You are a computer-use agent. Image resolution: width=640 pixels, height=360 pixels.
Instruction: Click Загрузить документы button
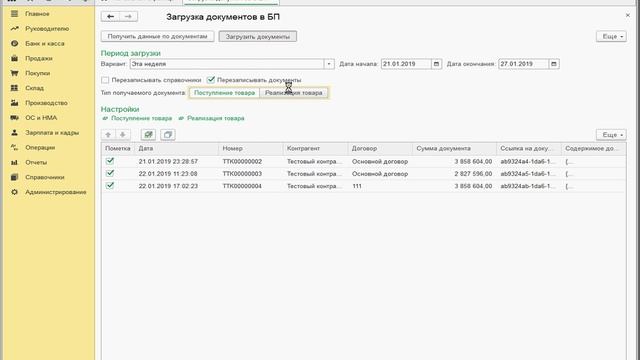pyautogui.click(x=258, y=36)
